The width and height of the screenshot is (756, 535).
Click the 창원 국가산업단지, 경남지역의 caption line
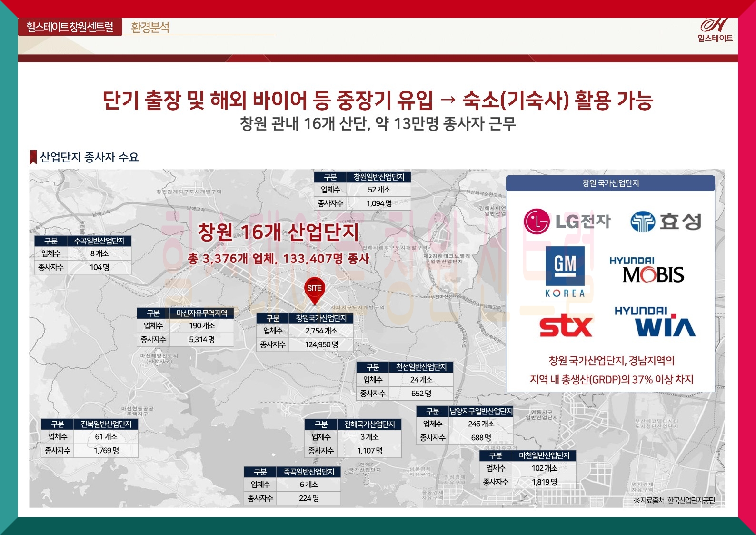(611, 361)
